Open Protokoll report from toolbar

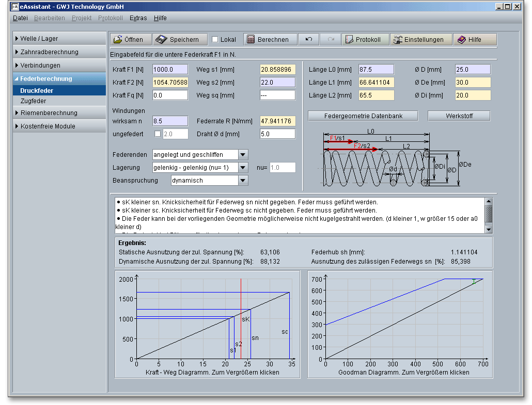pos(363,40)
